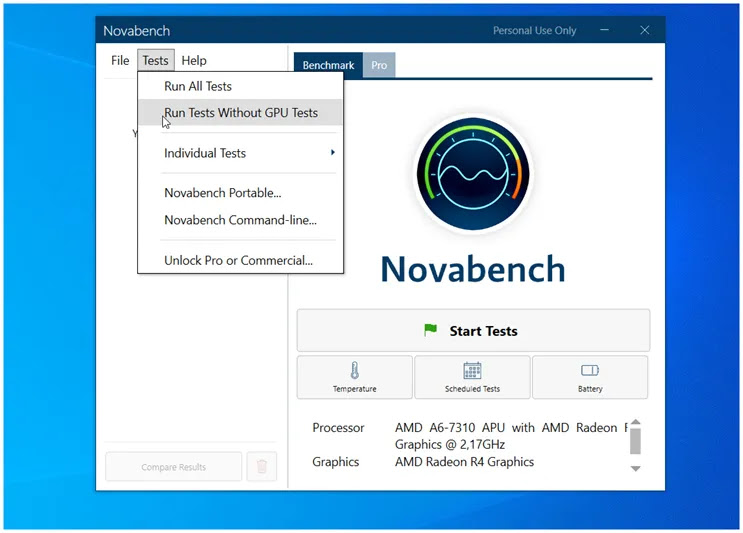Click the Personal Use Only text
This screenshot has height=533, width=743.
(x=535, y=31)
